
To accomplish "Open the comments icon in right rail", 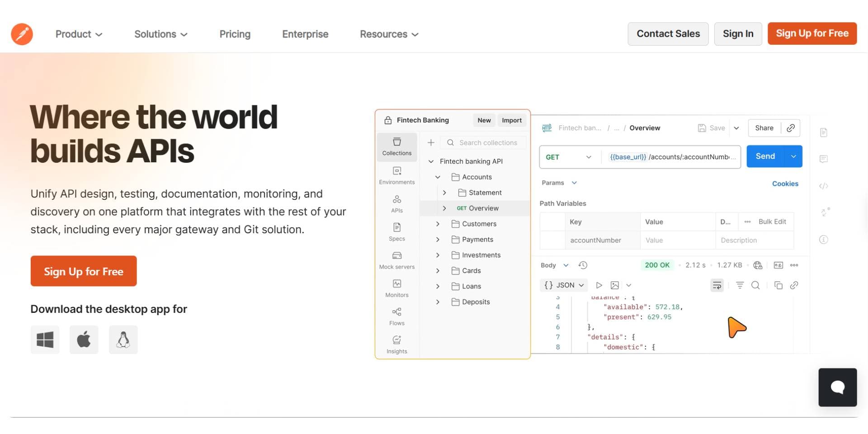I will pyautogui.click(x=823, y=159).
